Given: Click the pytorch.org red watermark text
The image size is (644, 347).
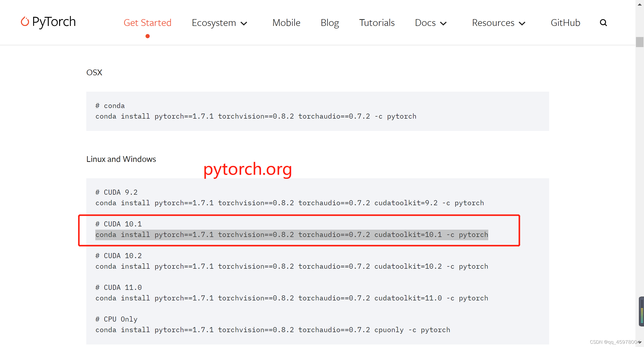Looking at the screenshot, I should [248, 169].
